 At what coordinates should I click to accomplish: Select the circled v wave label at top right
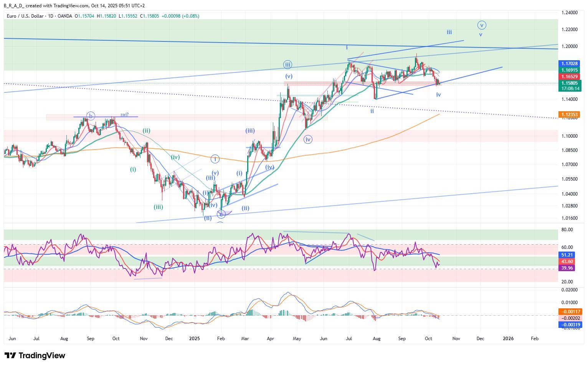[x=482, y=25]
